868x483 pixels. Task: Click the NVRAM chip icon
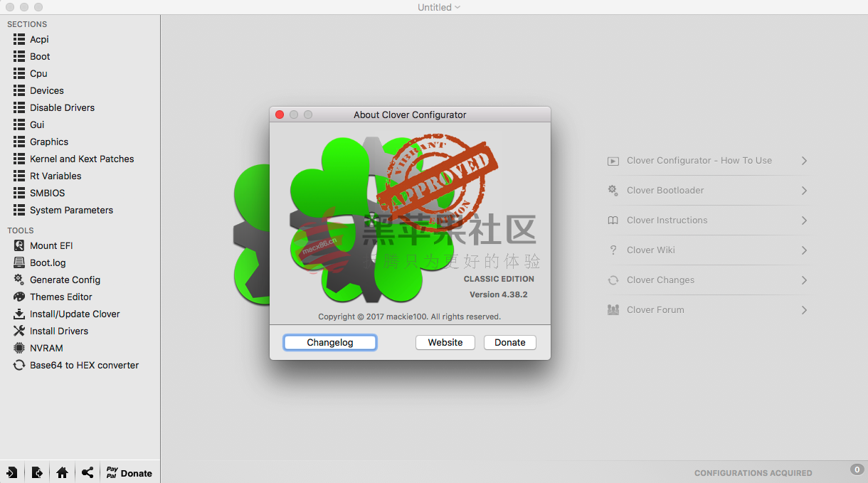pos(19,348)
